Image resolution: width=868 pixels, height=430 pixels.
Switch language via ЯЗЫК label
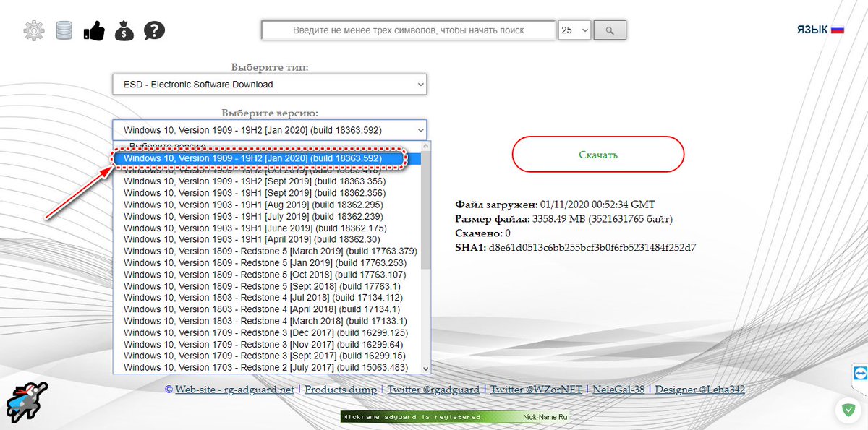pyautogui.click(x=812, y=30)
